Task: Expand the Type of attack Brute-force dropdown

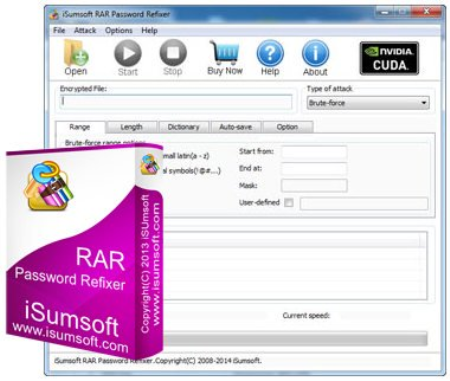Action: 368,103
